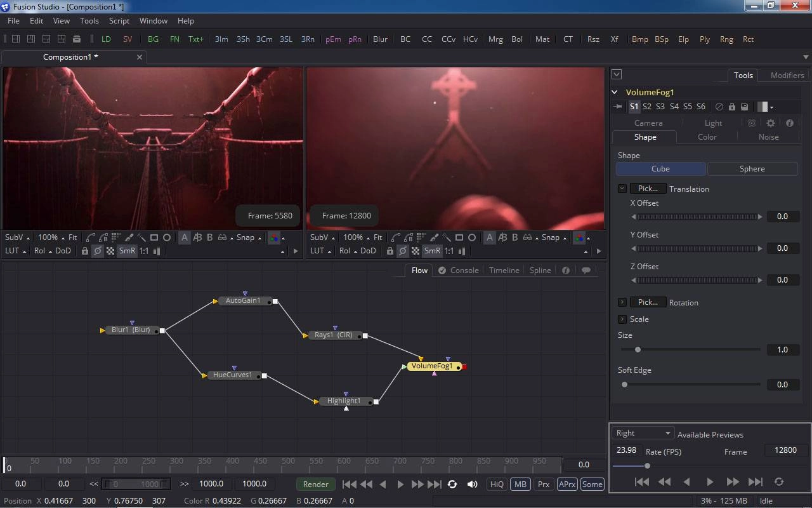This screenshot has width=812, height=508.
Task: Click the color picker eyedropper in the left viewer
Action: (129, 237)
